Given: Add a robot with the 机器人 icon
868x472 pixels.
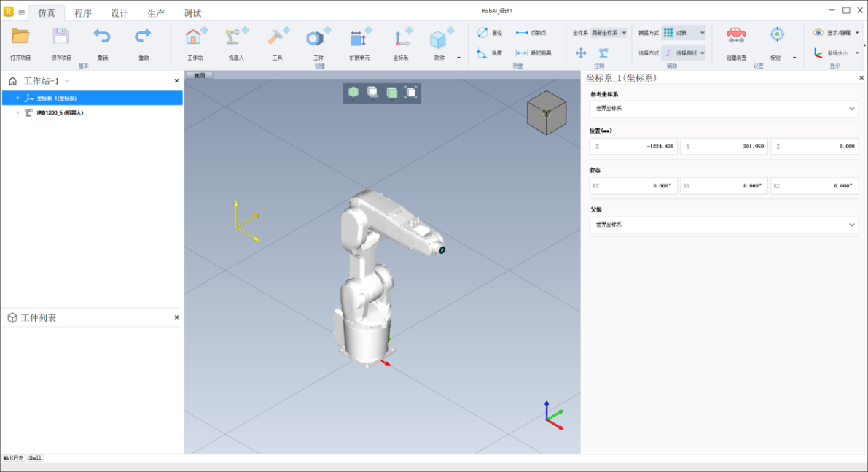Looking at the screenshot, I should [236, 38].
